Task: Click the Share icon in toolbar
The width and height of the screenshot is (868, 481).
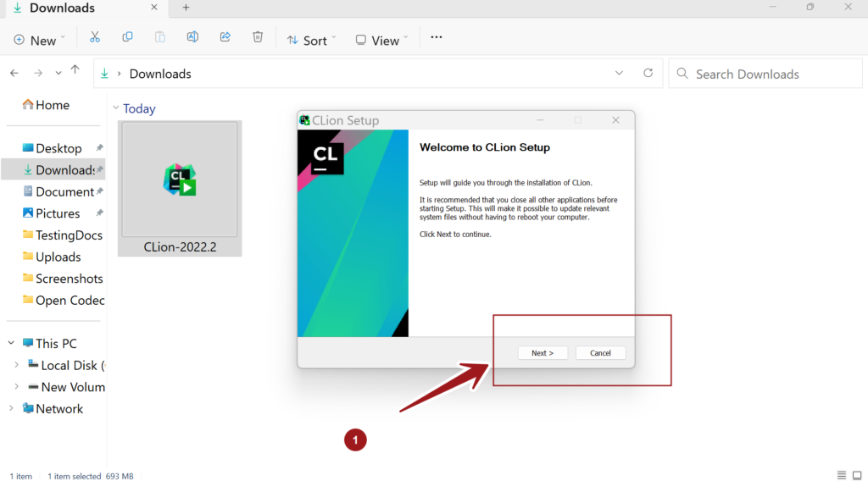Action: point(225,38)
